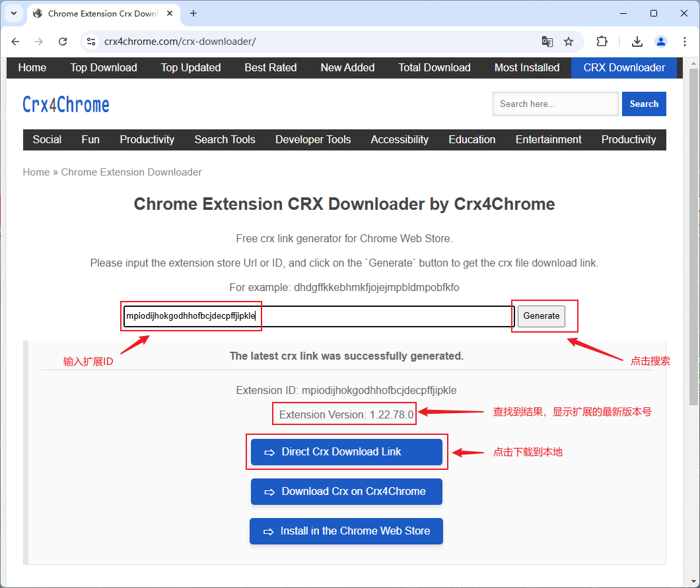Close the Chrome Extension Crx Downloader tab

pos(171,13)
